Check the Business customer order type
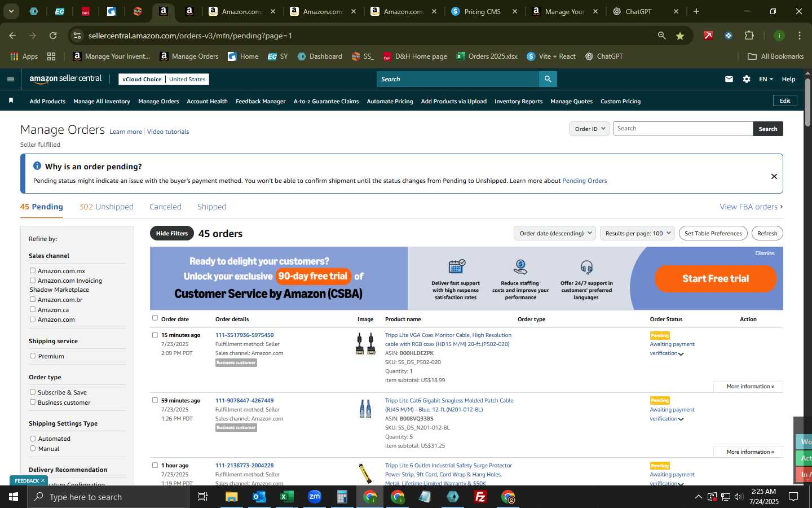This screenshot has width=812, height=508. click(33, 402)
